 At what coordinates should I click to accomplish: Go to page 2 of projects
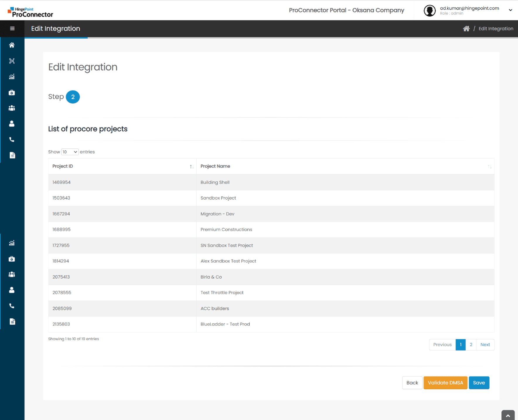coord(471,344)
